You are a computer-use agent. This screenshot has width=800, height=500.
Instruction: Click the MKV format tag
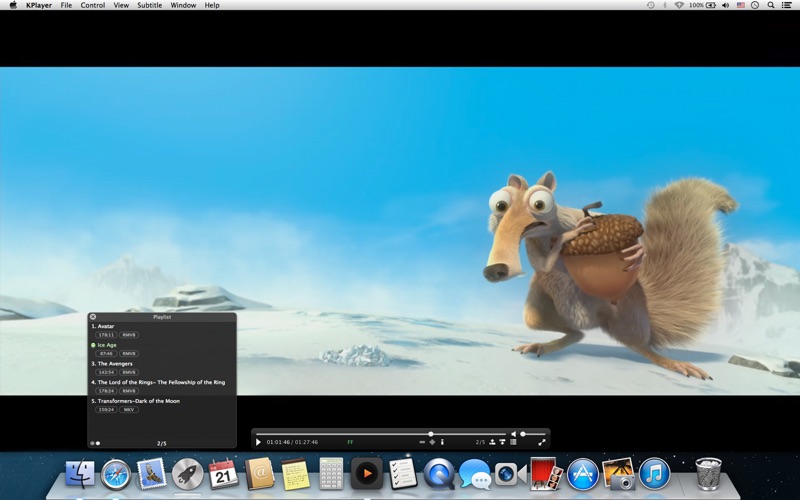(129, 409)
